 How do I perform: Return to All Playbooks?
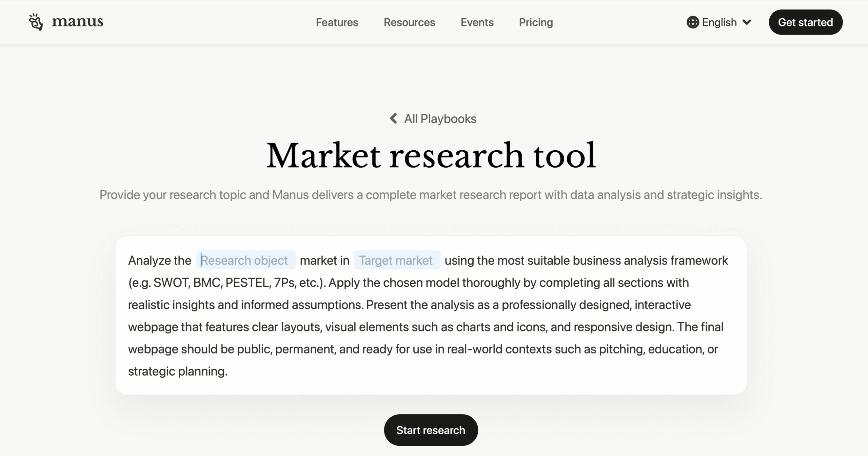[440, 119]
